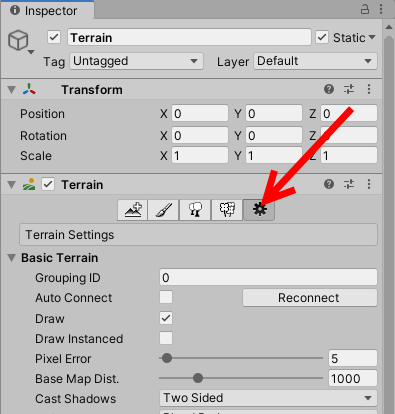Toggle the Static checkbox
The image size is (395, 414).
pos(322,37)
